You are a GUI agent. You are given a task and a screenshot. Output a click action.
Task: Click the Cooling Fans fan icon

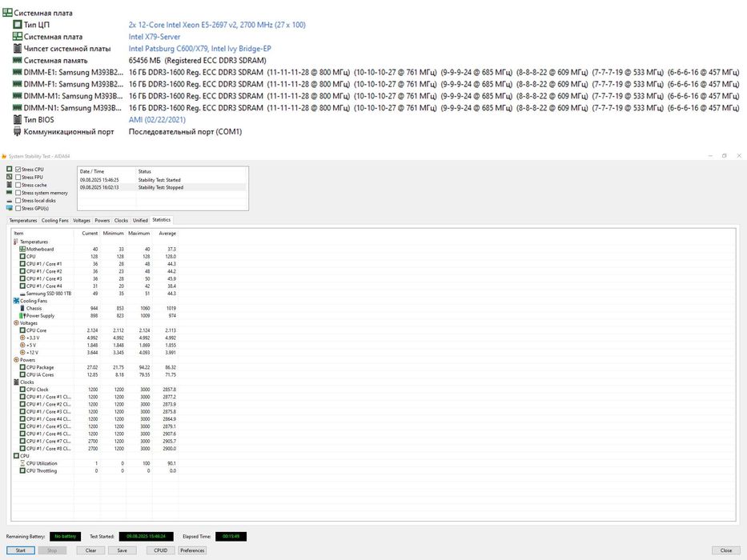[16, 301]
